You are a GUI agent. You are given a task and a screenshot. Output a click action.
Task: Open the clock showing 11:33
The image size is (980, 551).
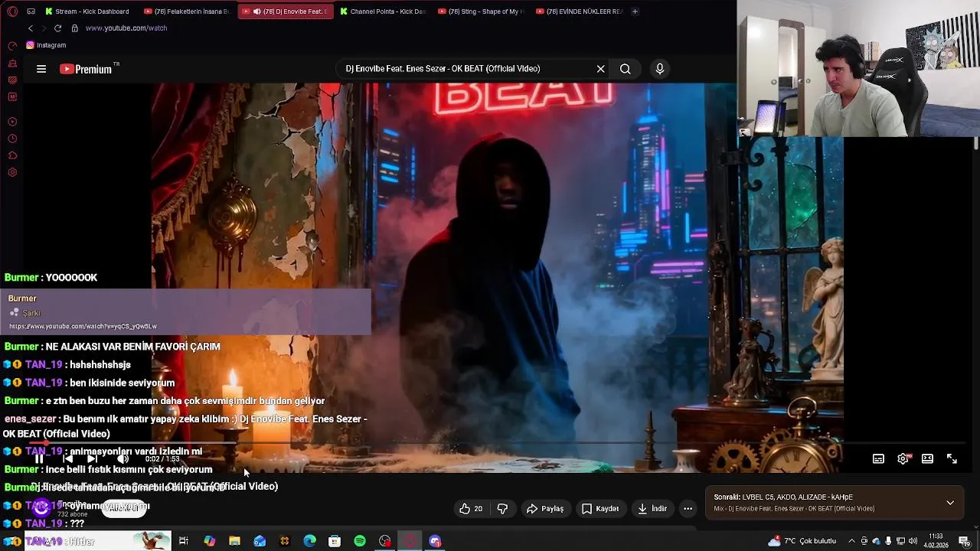[936, 541]
